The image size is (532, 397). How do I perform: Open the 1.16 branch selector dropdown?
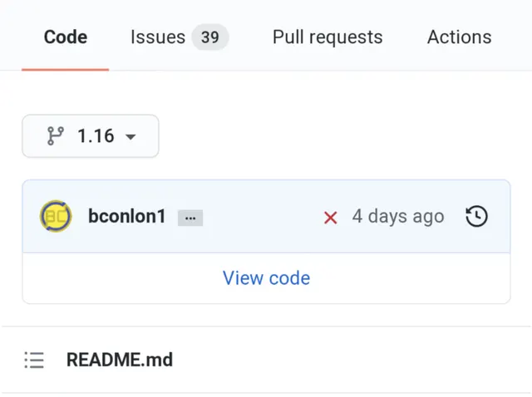click(x=91, y=136)
